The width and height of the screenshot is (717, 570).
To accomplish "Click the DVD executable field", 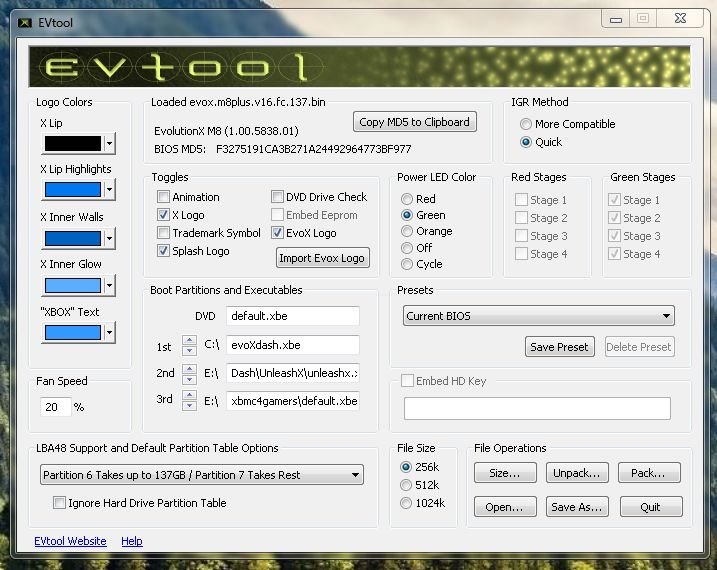I will pos(293,316).
